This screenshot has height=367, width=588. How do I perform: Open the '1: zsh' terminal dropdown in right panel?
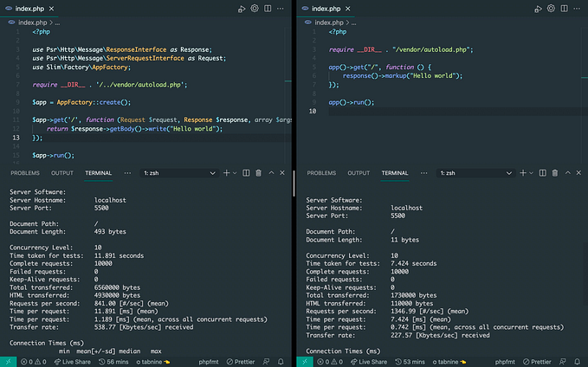pos(475,173)
